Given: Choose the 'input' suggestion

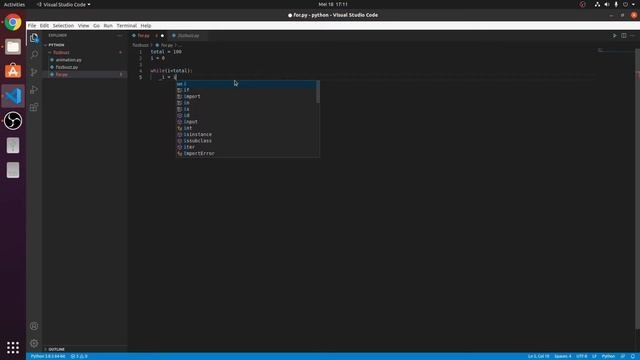Looking at the screenshot, I should (246, 122).
